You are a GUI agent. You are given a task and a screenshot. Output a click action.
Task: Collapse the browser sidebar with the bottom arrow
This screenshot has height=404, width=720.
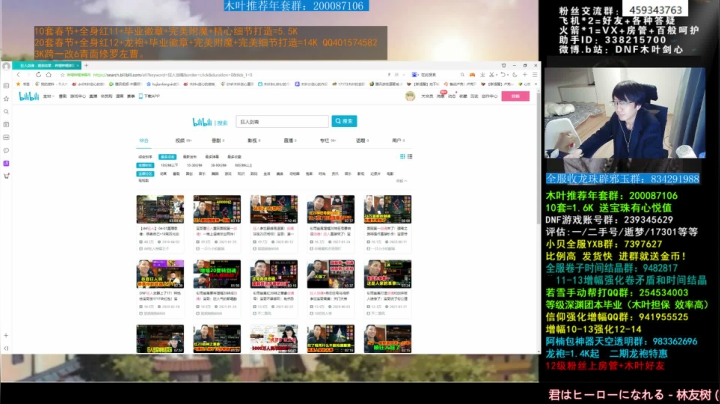point(6,348)
